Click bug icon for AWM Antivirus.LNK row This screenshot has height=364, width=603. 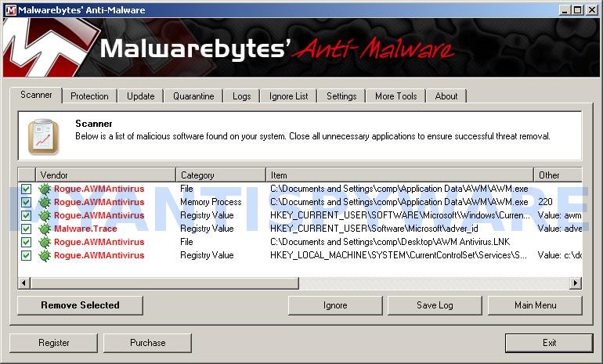[45, 242]
